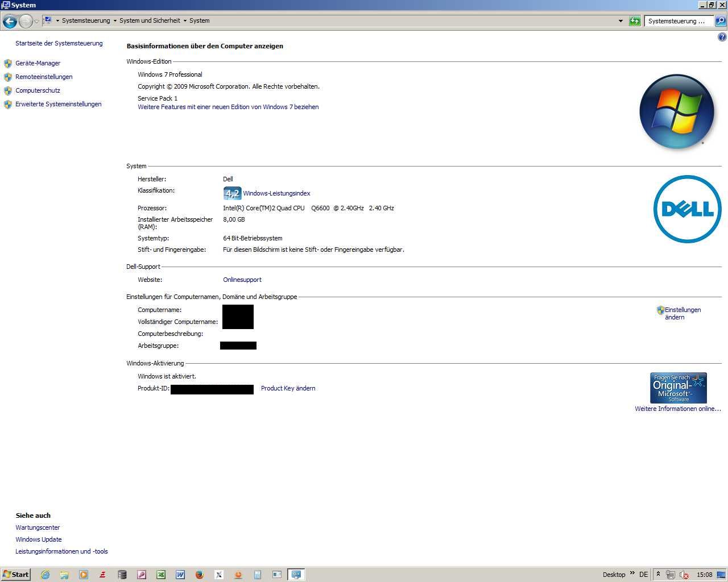Image resolution: width=728 pixels, height=582 pixels.
Task: Open Windows-Leistungsindex link
Action: [276, 193]
